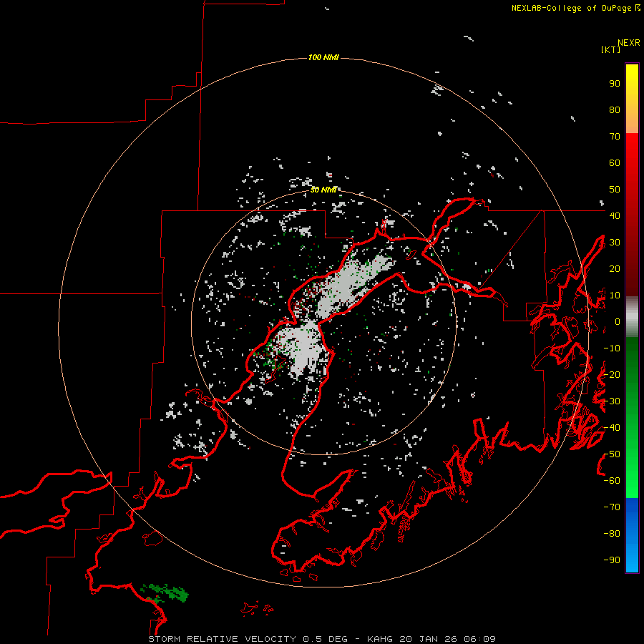Image resolution: width=644 pixels, height=644 pixels.
Task: Click the -40 value on the velocity scale
Action: click(x=612, y=428)
